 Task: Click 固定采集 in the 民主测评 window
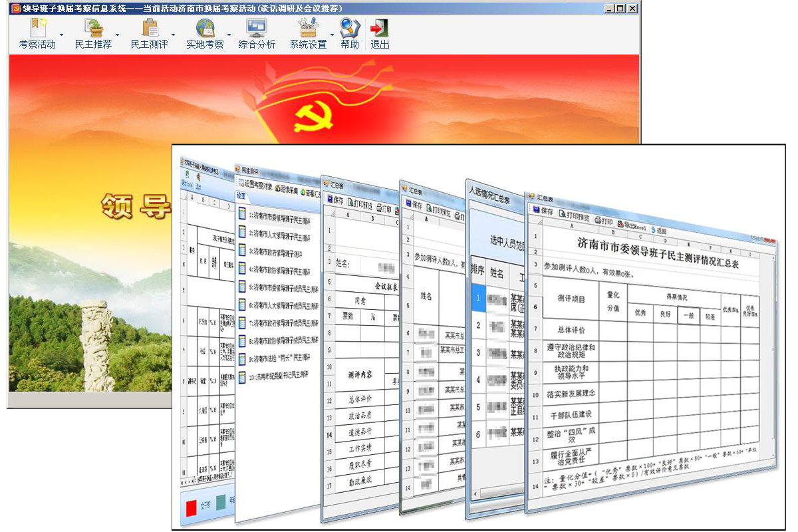click(287, 189)
